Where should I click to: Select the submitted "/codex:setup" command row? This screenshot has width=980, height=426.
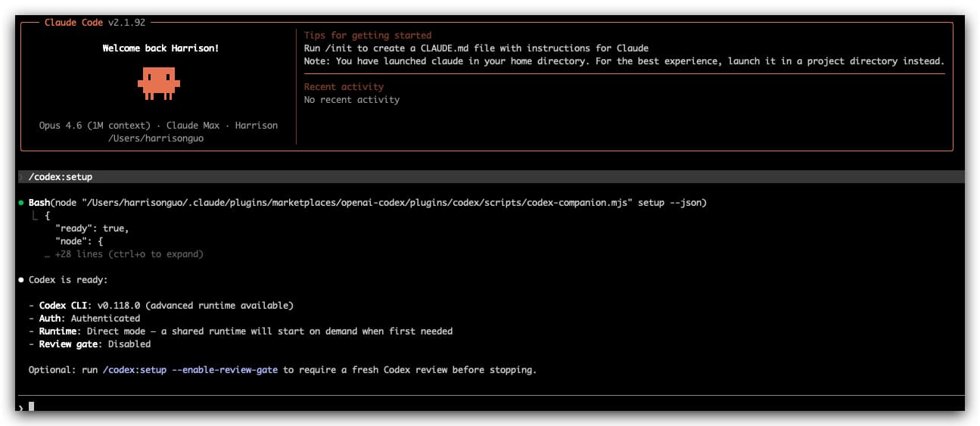pos(61,177)
